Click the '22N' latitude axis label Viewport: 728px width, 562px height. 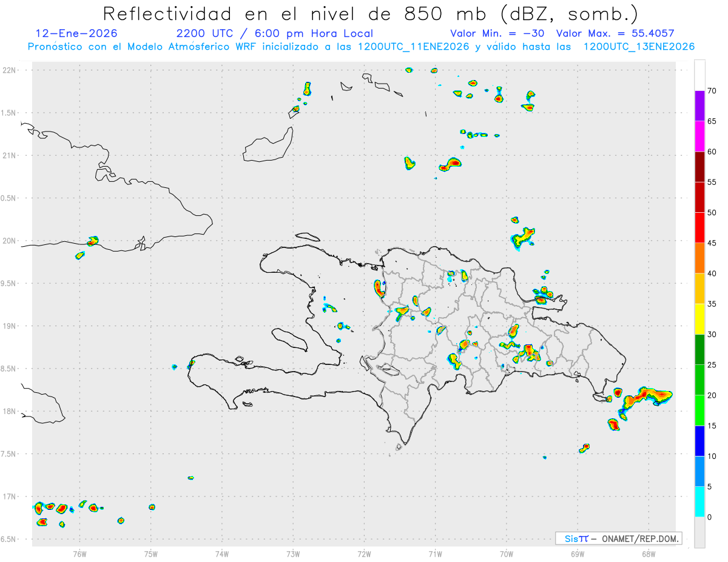[x=10, y=70]
